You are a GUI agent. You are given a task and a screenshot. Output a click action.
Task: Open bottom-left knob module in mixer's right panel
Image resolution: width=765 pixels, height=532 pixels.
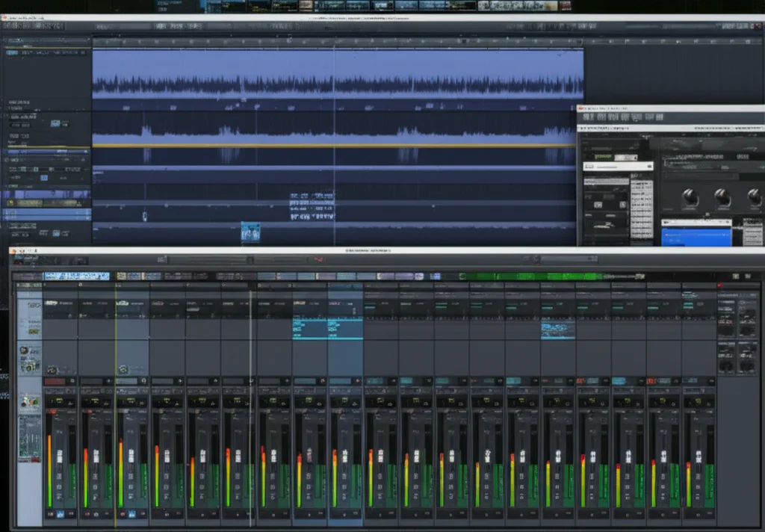click(x=726, y=358)
